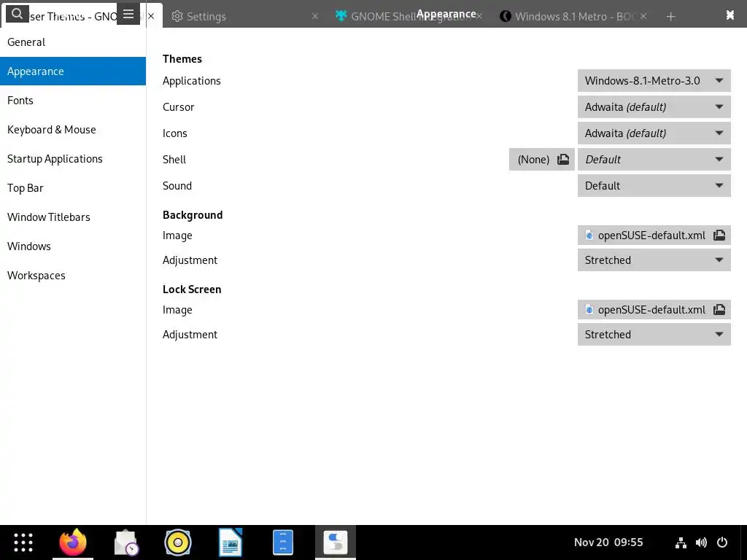Open Background Adjustment dropdown

click(x=654, y=260)
